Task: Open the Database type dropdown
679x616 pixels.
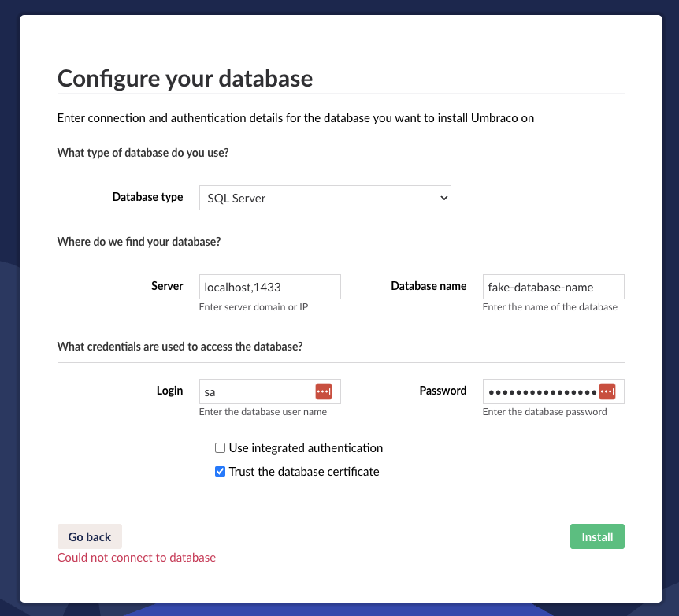Action: tap(325, 198)
